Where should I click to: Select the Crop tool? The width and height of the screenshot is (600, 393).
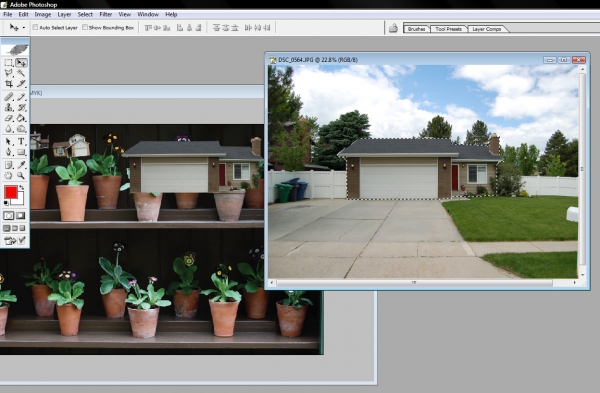pos(8,83)
